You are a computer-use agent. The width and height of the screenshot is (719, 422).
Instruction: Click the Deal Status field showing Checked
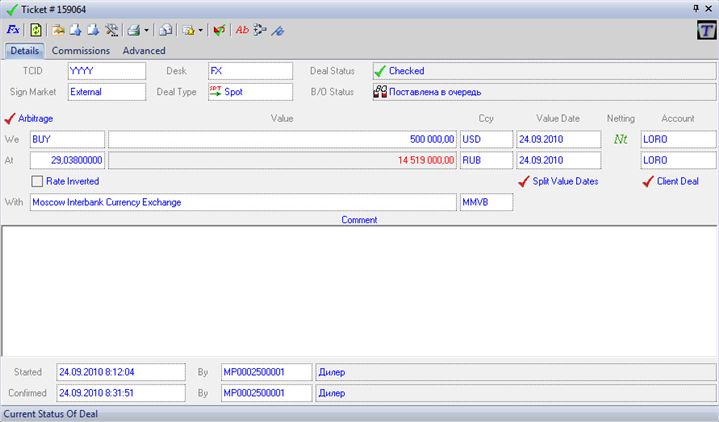[x=544, y=71]
